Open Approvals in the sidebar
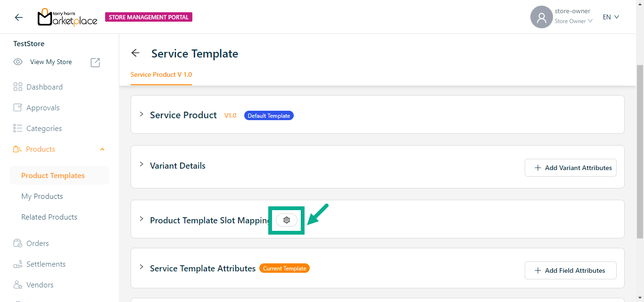Viewport: 644px width, 302px height. pyautogui.click(x=43, y=108)
